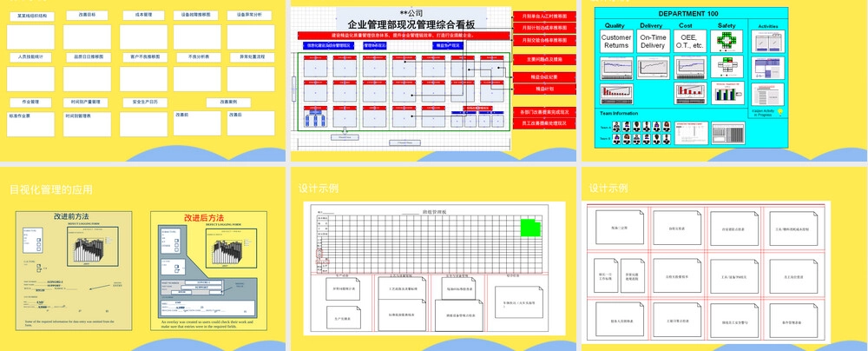Click the 客户不良推移图 label
This screenshot has height=351, width=868.
pos(145,57)
